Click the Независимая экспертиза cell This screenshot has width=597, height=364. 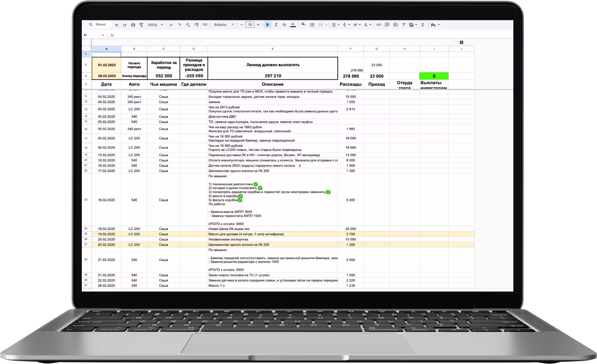coord(273,239)
